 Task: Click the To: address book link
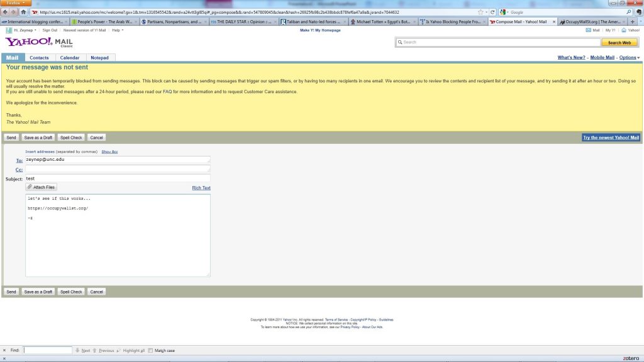[19, 160]
